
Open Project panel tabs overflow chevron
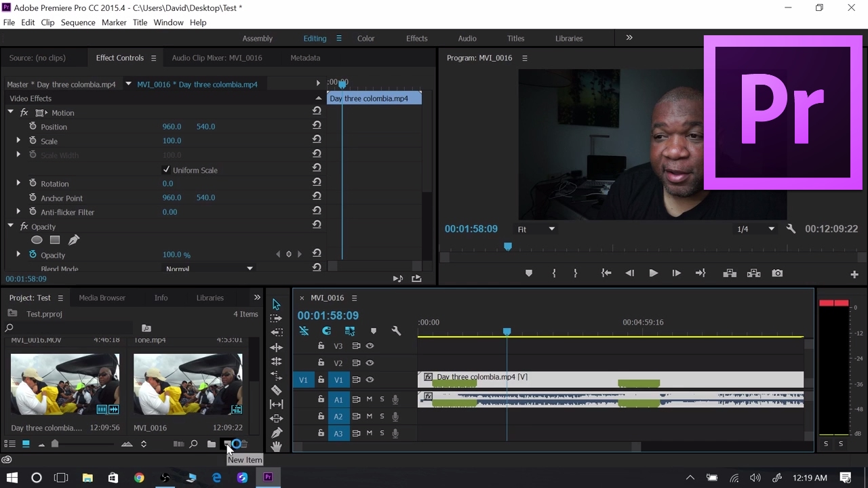click(257, 298)
